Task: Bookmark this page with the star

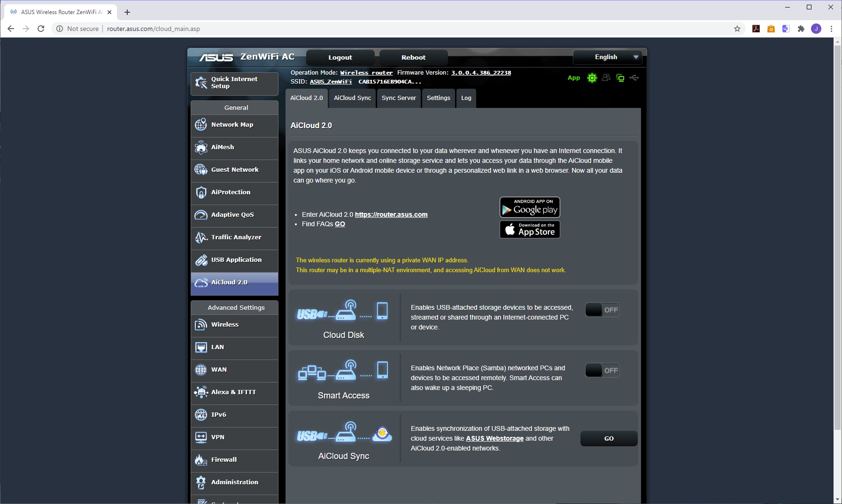Action: click(x=737, y=29)
